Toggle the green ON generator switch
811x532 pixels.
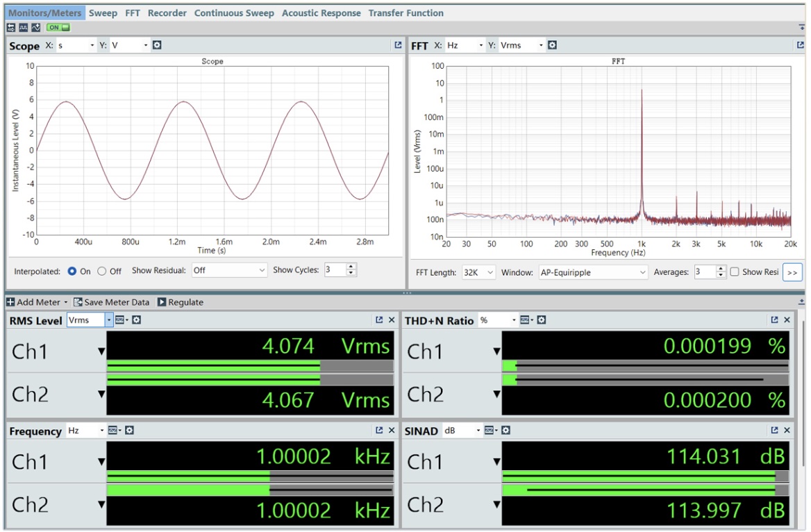pos(58,27)
